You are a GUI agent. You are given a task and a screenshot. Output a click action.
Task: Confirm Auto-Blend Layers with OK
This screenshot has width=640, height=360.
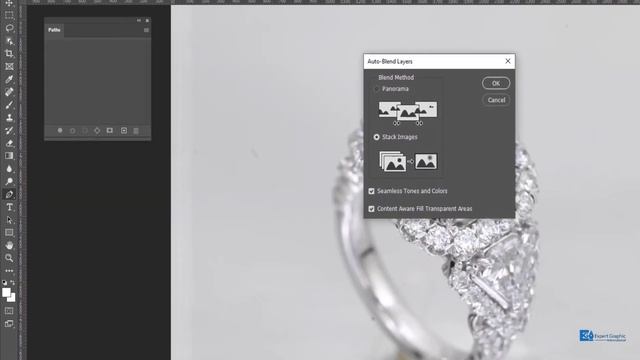(496, 83)
